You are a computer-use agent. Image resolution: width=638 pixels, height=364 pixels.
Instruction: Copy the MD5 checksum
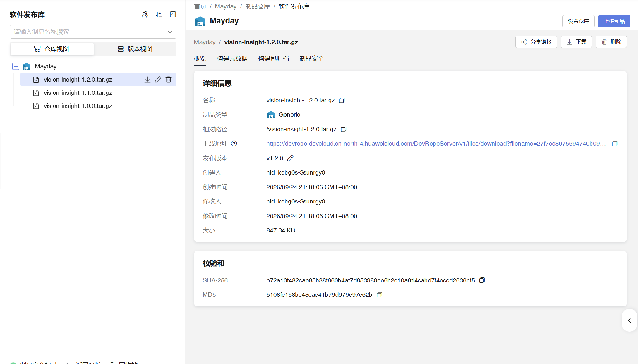(379, 295)
